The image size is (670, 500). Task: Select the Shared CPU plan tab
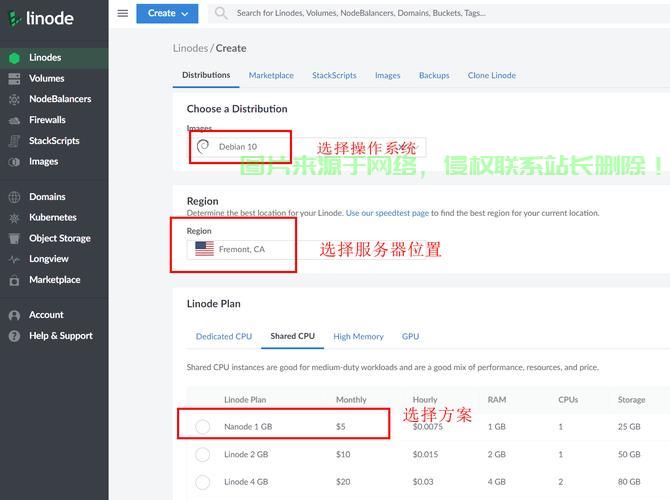293,336
